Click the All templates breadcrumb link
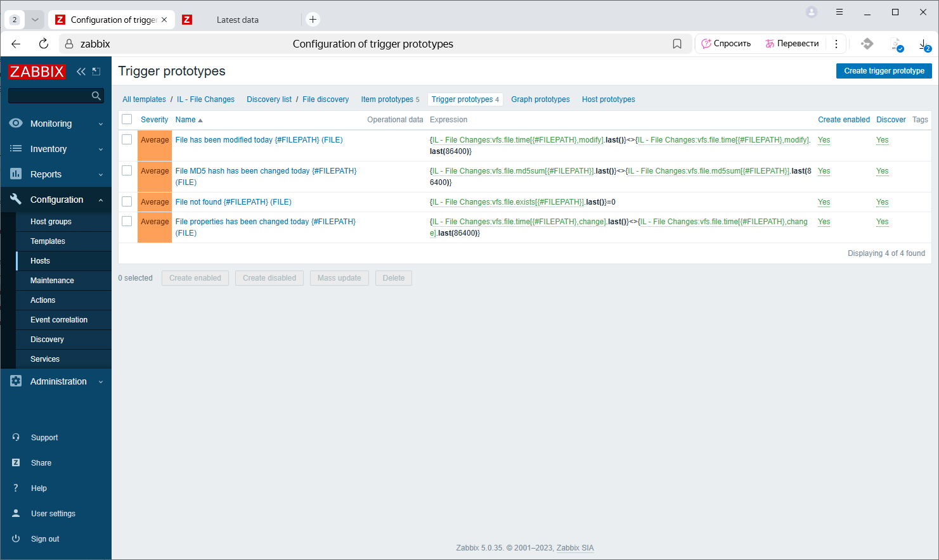 144,99
